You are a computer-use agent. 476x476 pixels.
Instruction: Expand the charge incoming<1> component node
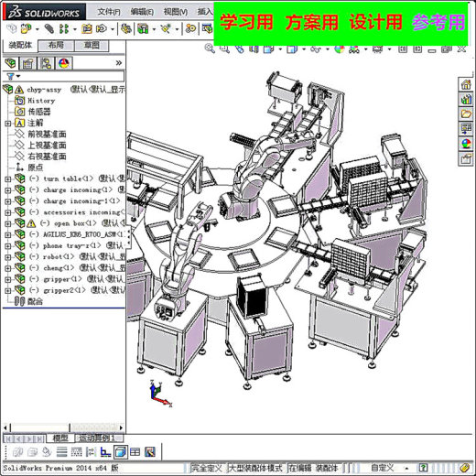click(7, 190)
